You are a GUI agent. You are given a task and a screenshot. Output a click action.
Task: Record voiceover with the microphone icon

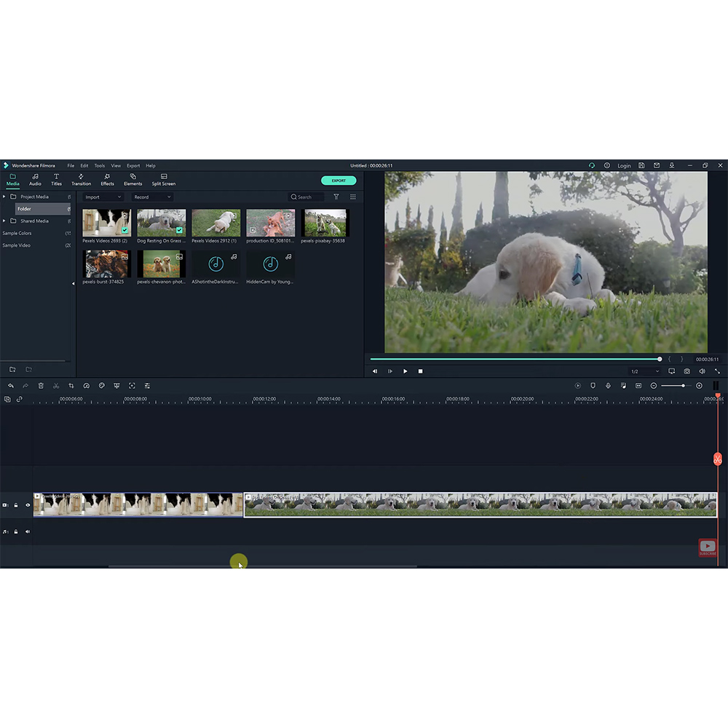pos(608,386)
